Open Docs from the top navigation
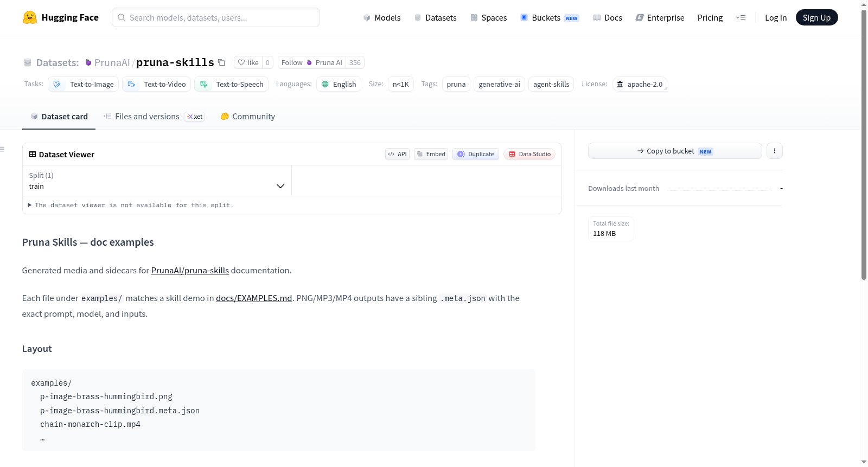This screenshot has height=467, width=868. (608, 17)
